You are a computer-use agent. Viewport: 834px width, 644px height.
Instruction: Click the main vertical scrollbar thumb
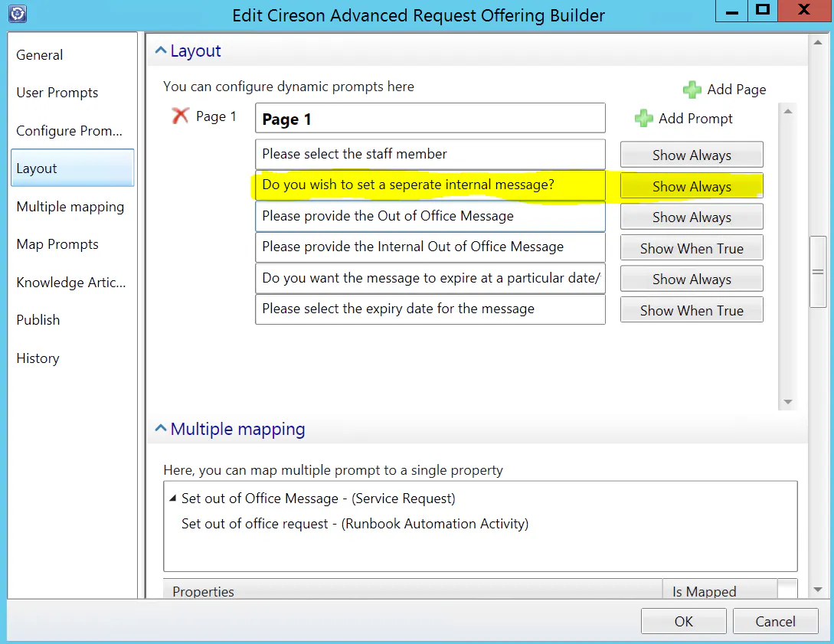point(817,272)
